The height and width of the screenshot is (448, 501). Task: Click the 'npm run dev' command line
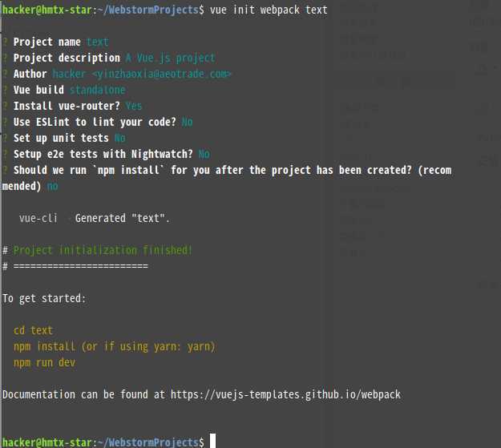click(44, 363)
